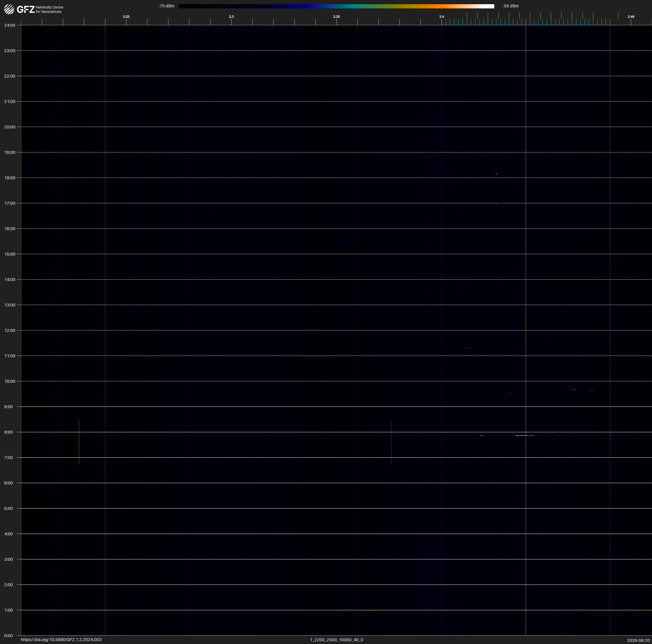Select the 12:00 time label
652x644 pixels.
pyautogui.click(x=10, y=330)
